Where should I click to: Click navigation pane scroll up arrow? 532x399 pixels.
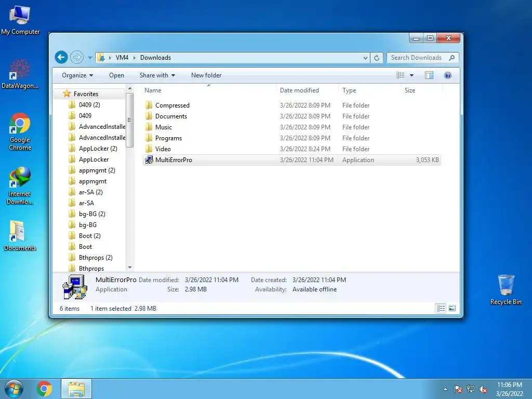(x=129, y=89)
